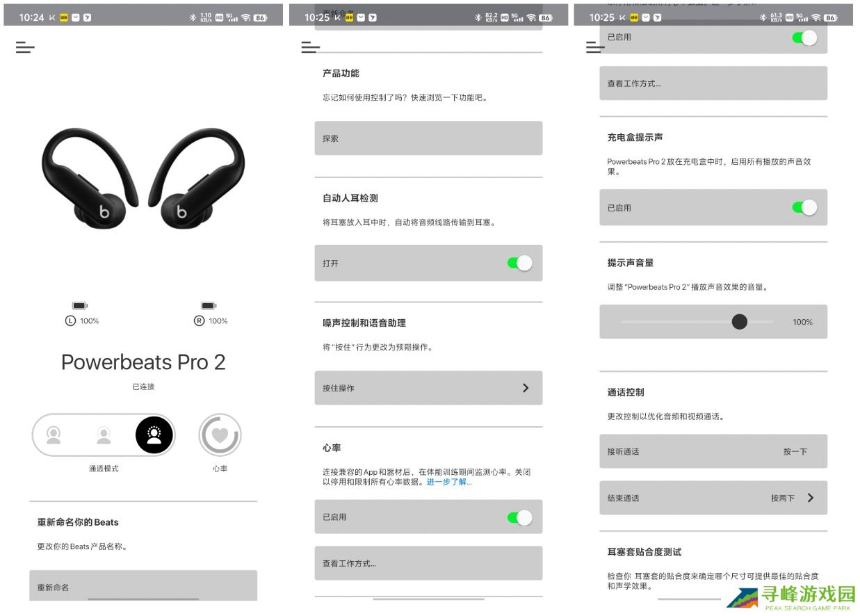Tap the 探索 button
The width and height of the screenshot is (860, 616).
(x=428, y=138)
